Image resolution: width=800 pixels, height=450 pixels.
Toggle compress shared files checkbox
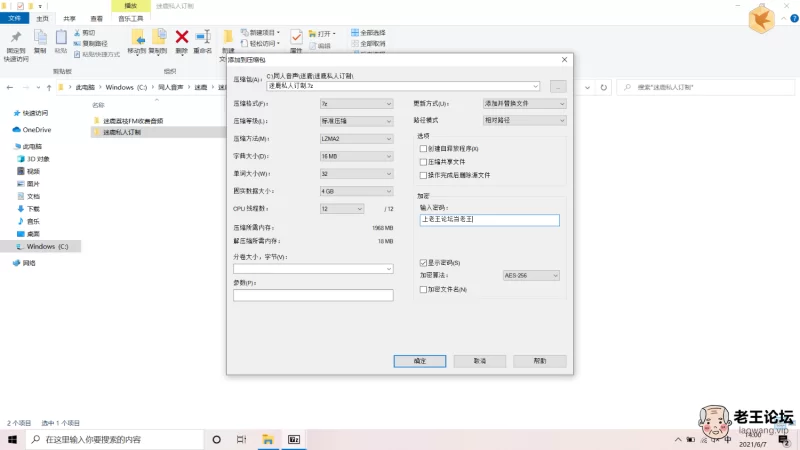point(423,162)
